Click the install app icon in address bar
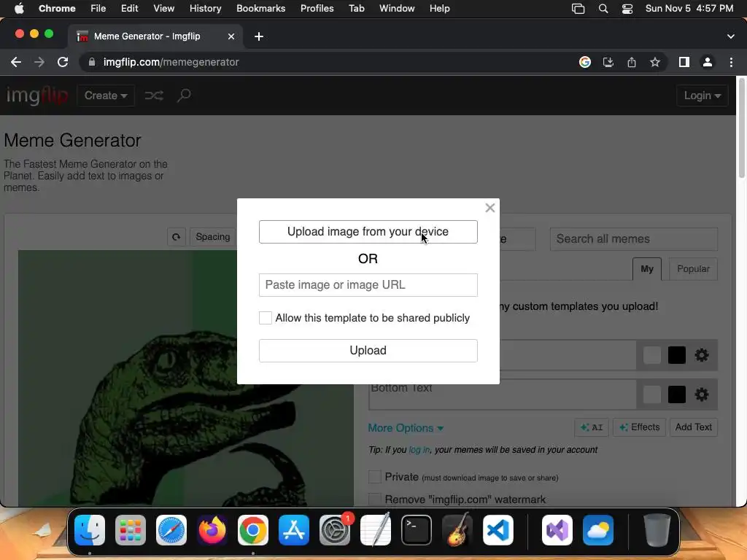Viewport: 747px width, 560px height. click(608, 63)
